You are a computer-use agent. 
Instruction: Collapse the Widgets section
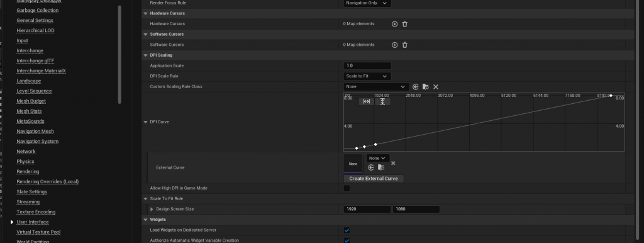145,220
